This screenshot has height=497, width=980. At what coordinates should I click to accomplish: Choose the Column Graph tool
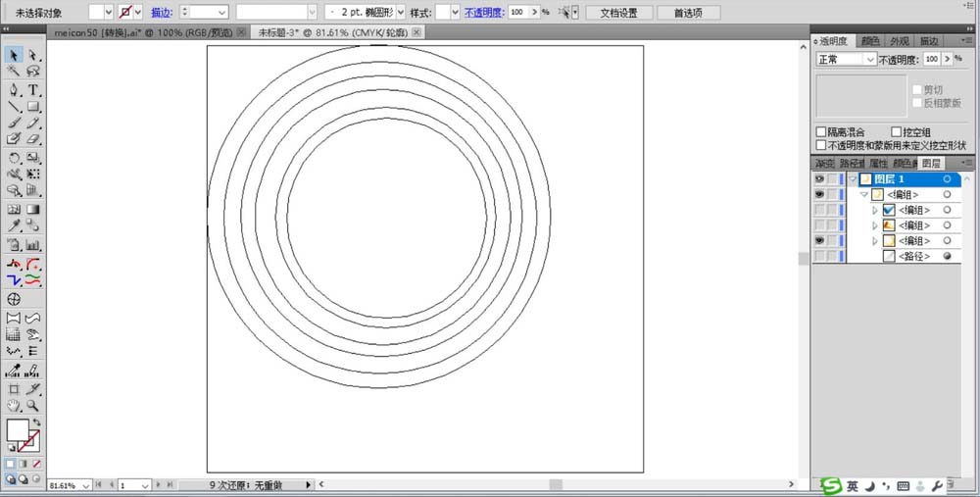(x=32, y=245)
